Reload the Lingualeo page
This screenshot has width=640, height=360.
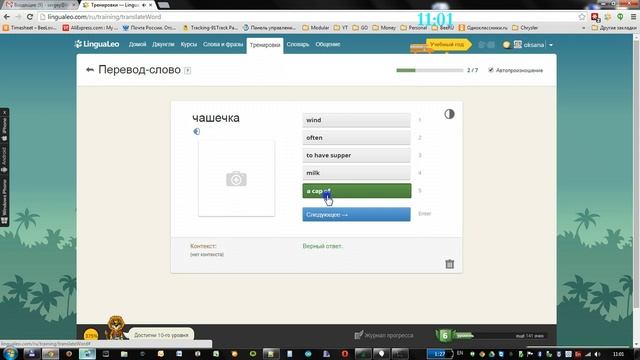(29, 17)
